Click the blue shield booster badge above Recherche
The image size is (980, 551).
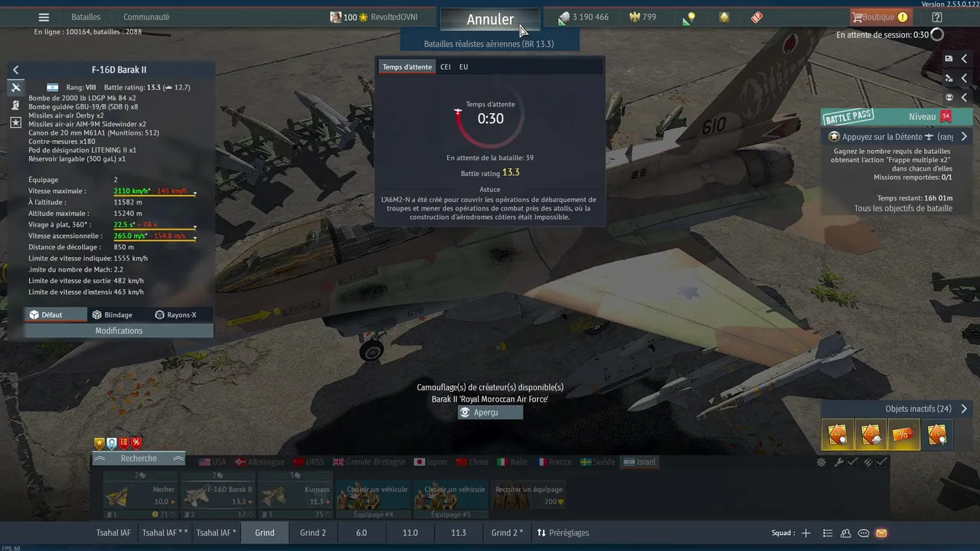[111, 443]
